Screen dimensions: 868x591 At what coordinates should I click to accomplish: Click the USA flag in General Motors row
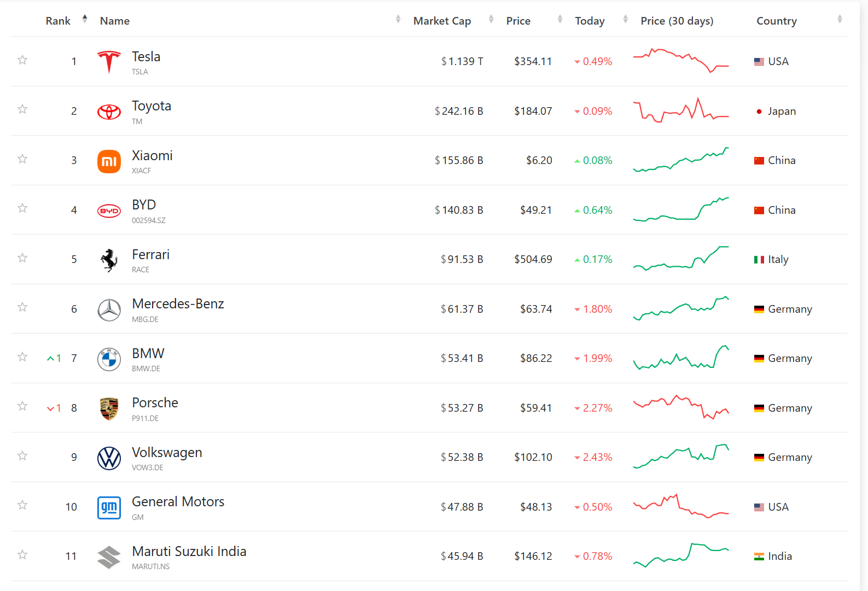coord(759,507)
